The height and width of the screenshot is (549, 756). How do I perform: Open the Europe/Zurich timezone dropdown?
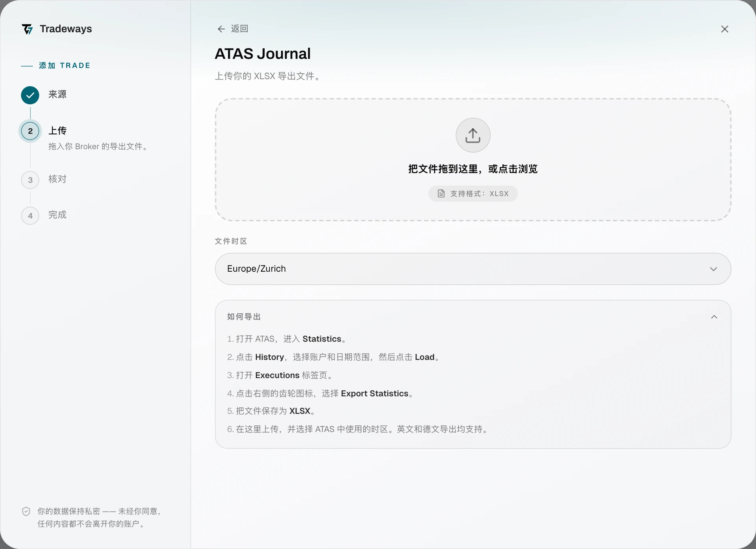click(x=473, y=269)
